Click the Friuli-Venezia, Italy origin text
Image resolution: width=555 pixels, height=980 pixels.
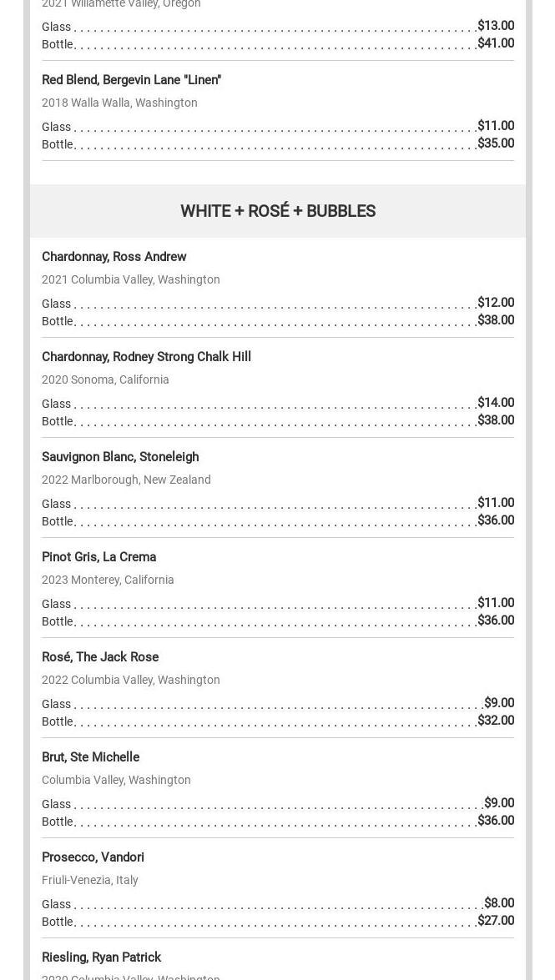(x=90, y=880)
